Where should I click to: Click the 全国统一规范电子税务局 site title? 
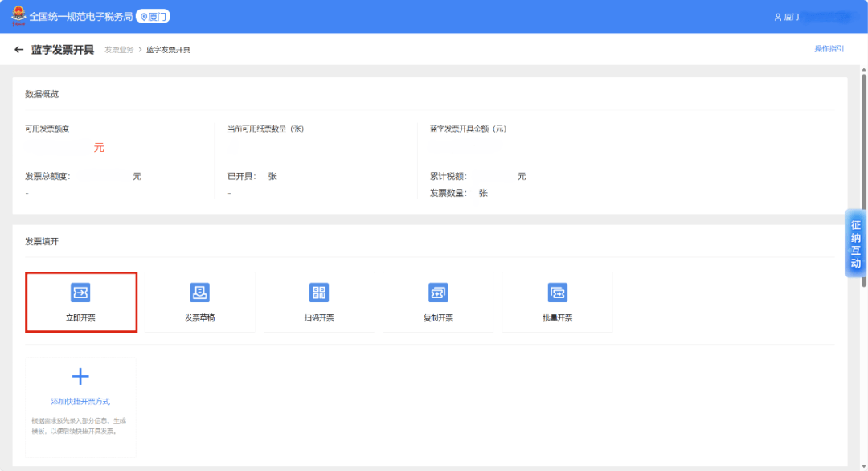pos(80,17)
